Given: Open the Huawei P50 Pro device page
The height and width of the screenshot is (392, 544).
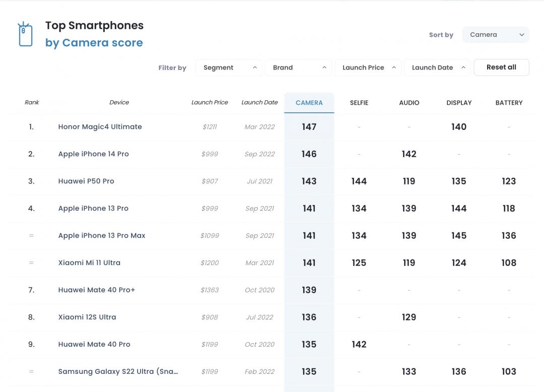Looking at the screenshot, I should (x=86, y=181).
